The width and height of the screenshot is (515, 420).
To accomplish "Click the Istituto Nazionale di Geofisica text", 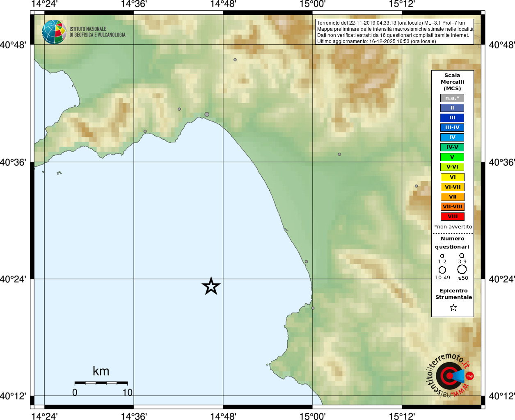I will click(x=97, y=32).
